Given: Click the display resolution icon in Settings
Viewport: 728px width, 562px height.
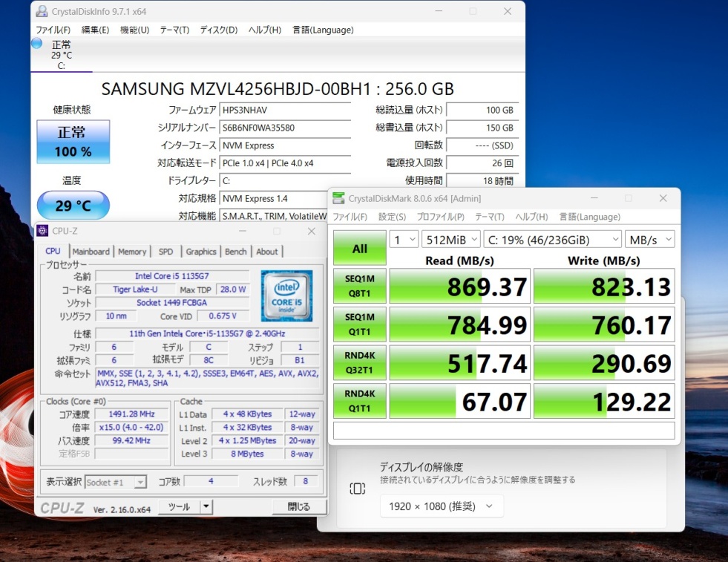Looking at the screenshot, I should pos(358,489).
